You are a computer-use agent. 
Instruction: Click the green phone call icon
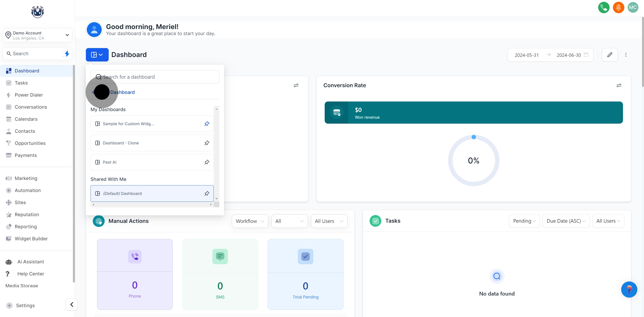click(x=604, y=8)
